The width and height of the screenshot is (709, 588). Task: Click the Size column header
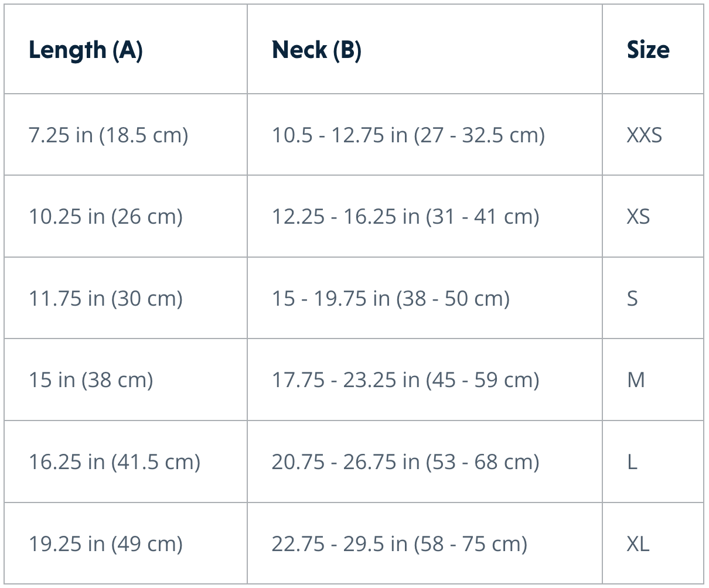pyautogui.click(x=648, y=50)
